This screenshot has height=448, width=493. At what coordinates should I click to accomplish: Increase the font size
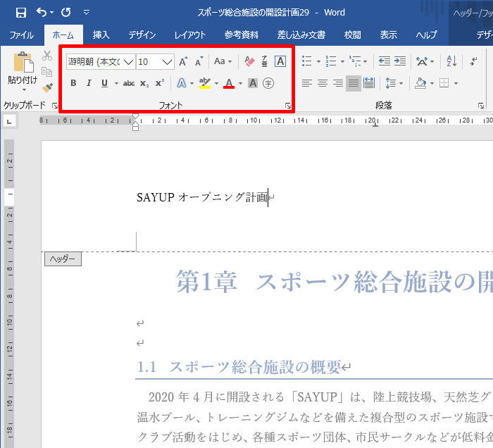(x=183, y=61)
